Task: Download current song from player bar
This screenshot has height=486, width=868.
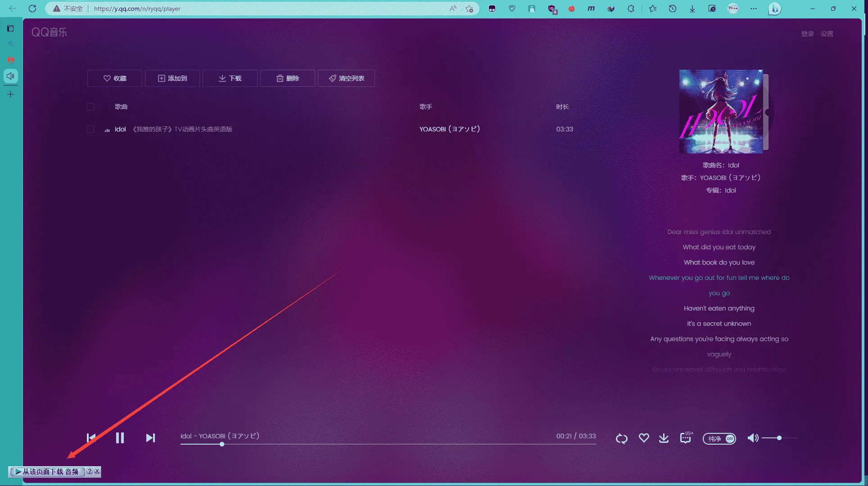Action: (664, 438)
